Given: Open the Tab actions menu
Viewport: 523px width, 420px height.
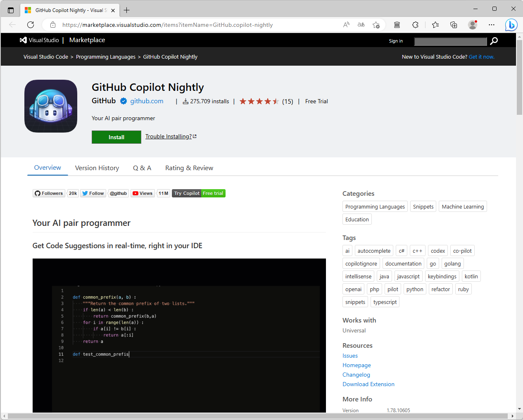Looking at the screenshot, I should coord(10,9).
